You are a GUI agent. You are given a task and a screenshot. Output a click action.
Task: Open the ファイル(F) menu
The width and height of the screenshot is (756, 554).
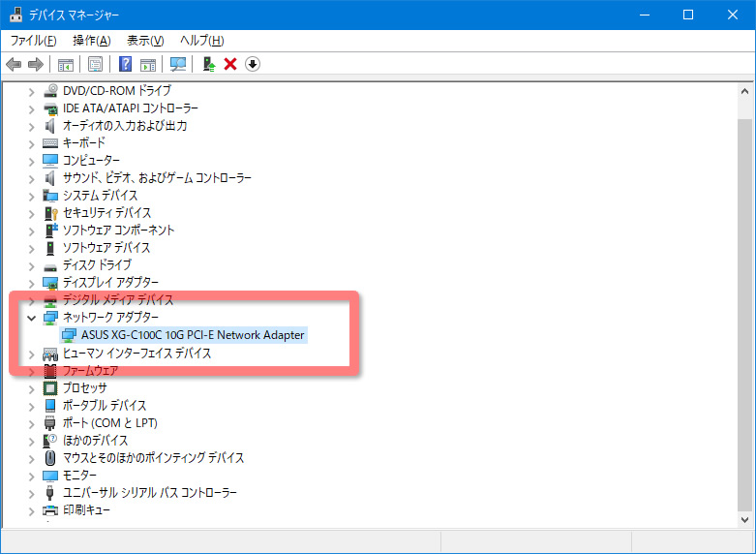33,41
